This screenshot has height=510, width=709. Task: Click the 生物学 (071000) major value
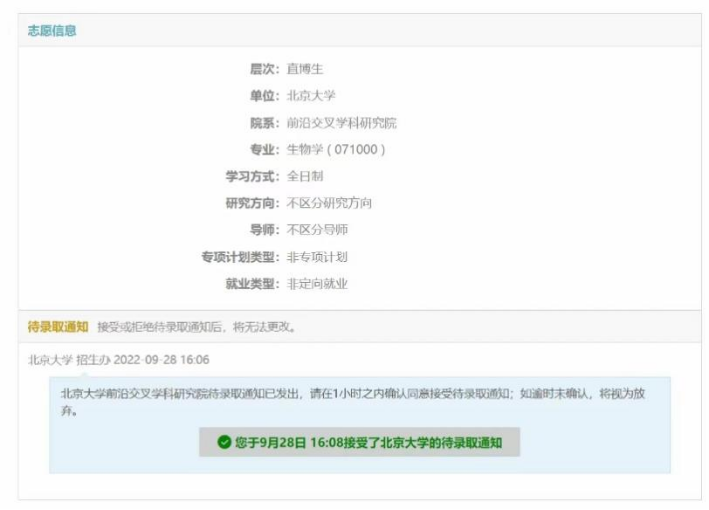(336, 150)
